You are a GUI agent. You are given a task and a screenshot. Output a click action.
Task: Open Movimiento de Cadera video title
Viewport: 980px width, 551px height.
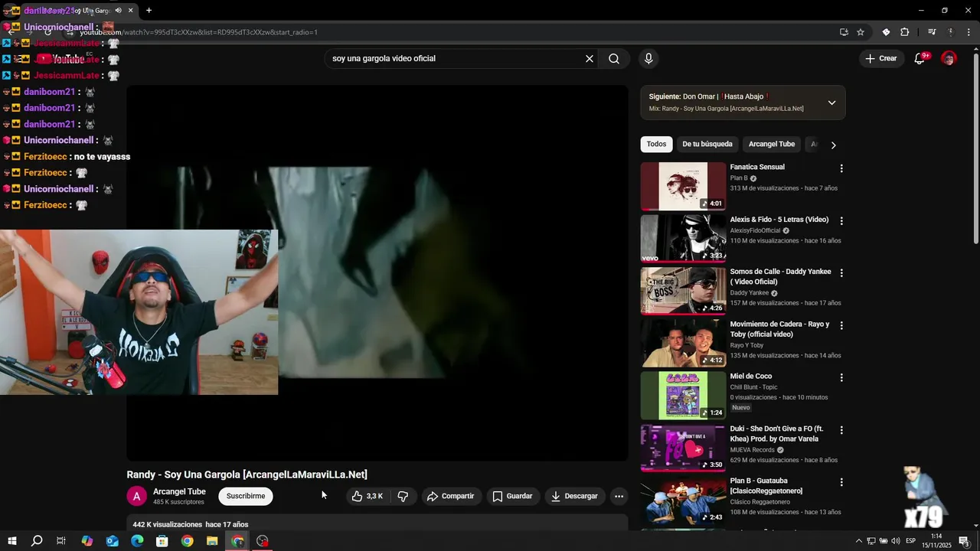tap(779, 329)
